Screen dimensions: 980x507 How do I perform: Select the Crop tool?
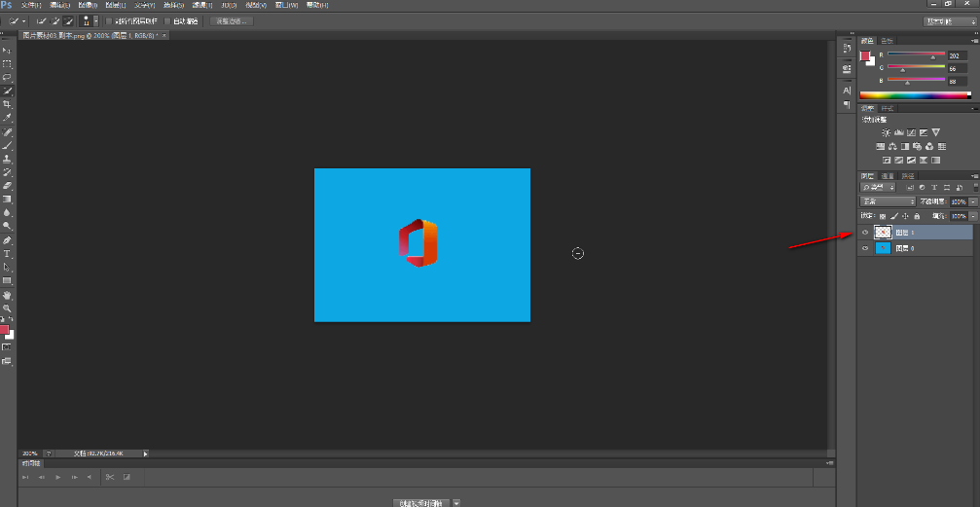click(x=7, y=104)
